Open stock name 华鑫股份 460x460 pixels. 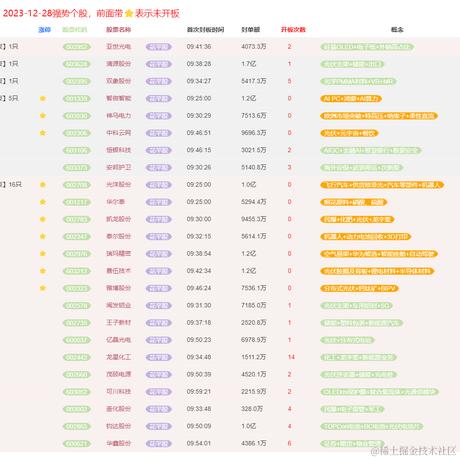coord(118,444)
